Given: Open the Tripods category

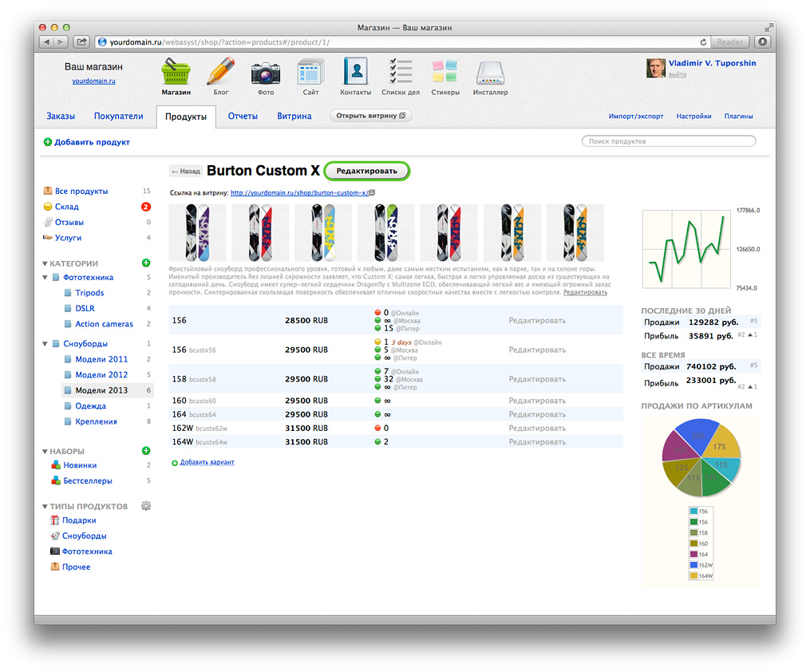Looking at the screenshot, I should pos(89,293).
